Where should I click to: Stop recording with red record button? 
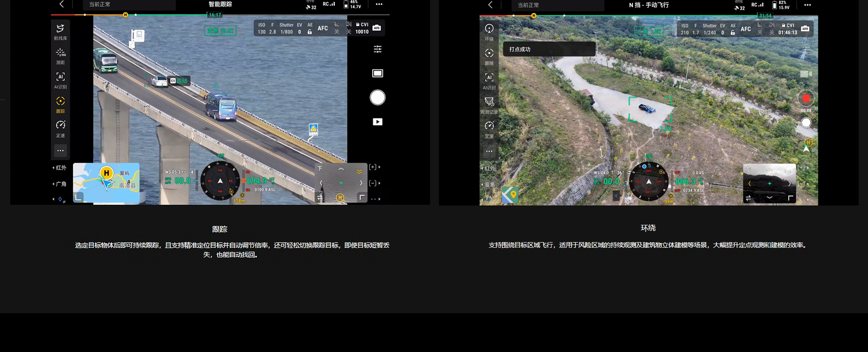(805, 99)
